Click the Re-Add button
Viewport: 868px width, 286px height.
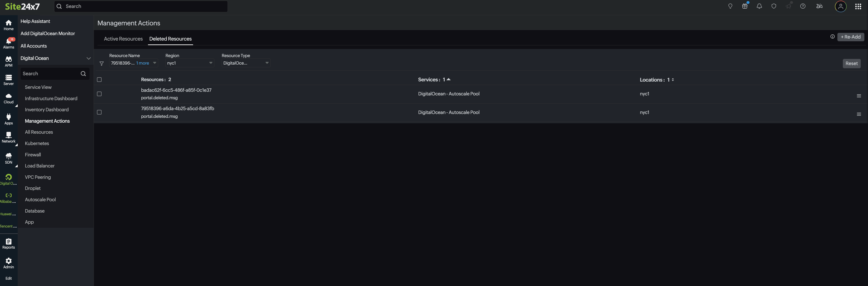tap(851, 37)
